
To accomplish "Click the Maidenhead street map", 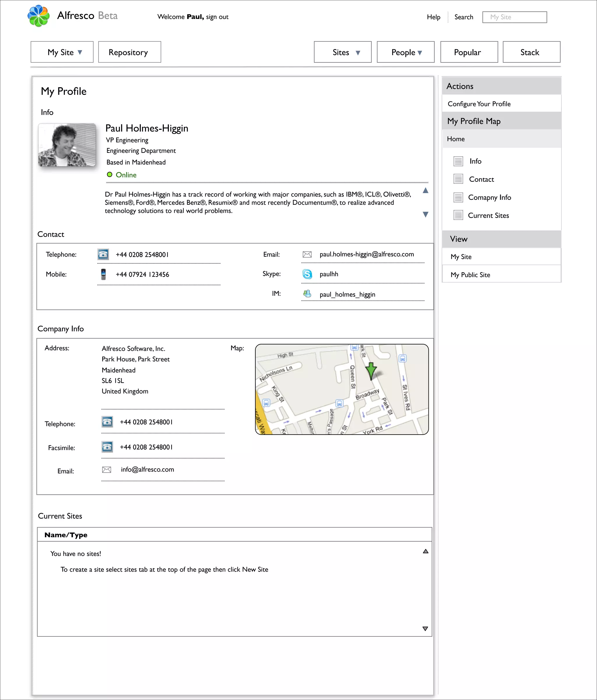I will point(342,389).
